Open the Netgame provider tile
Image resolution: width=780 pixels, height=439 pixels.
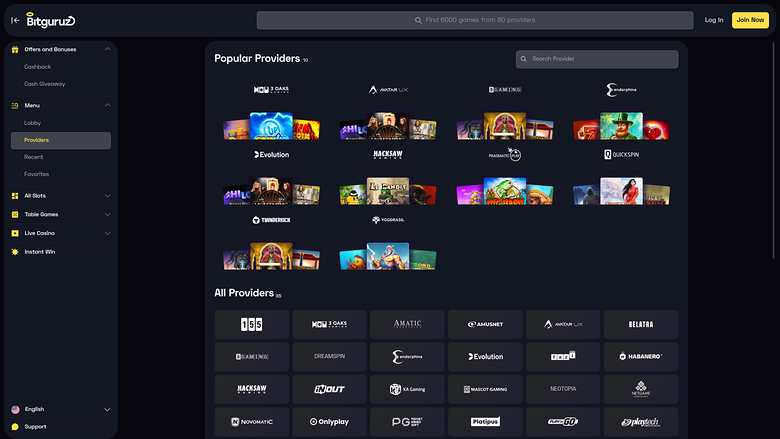[x=641, y=389]
